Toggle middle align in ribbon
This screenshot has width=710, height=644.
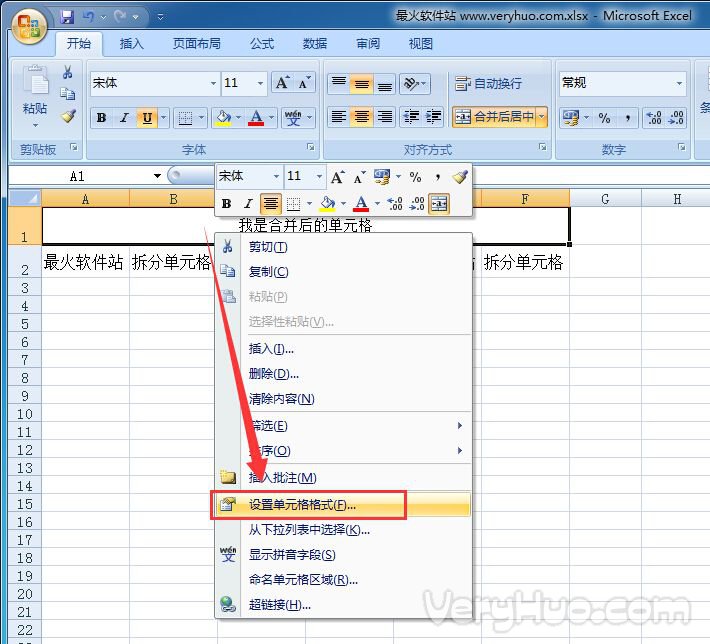361,83
